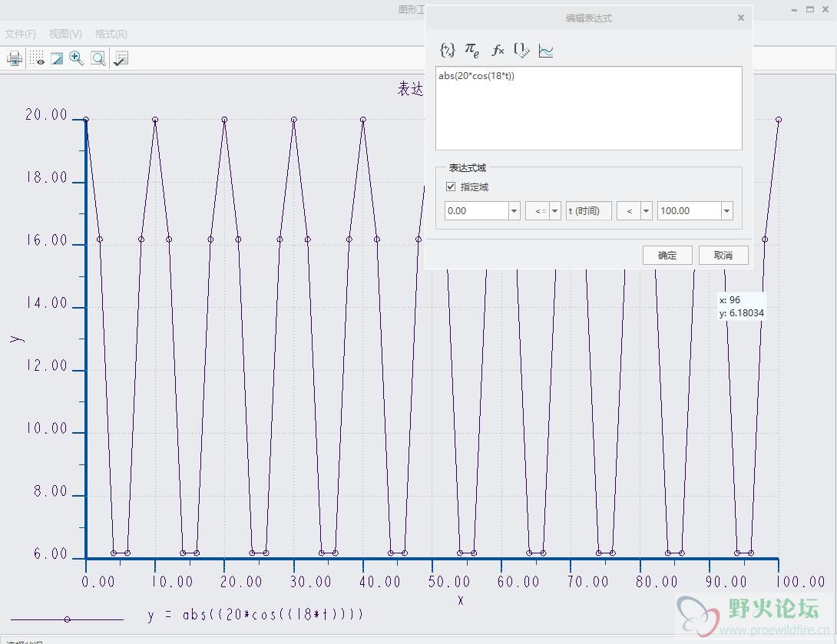Open the 视图(V) menu

pos(65,34)
